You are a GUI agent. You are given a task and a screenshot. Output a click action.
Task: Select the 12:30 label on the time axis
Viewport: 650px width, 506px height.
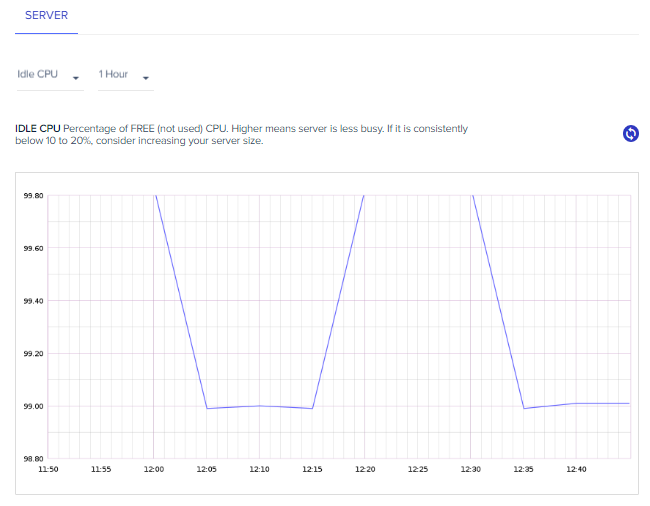click(471, 469)
